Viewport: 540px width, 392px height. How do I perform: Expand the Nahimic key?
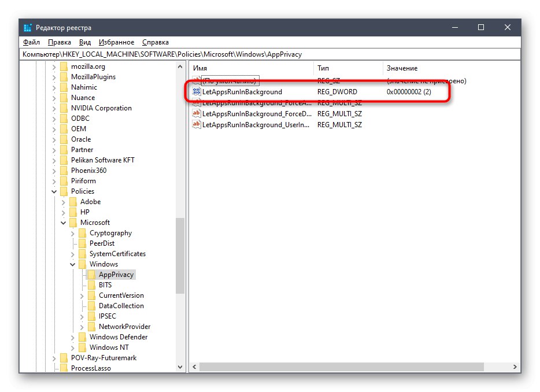tap(54, 87)
